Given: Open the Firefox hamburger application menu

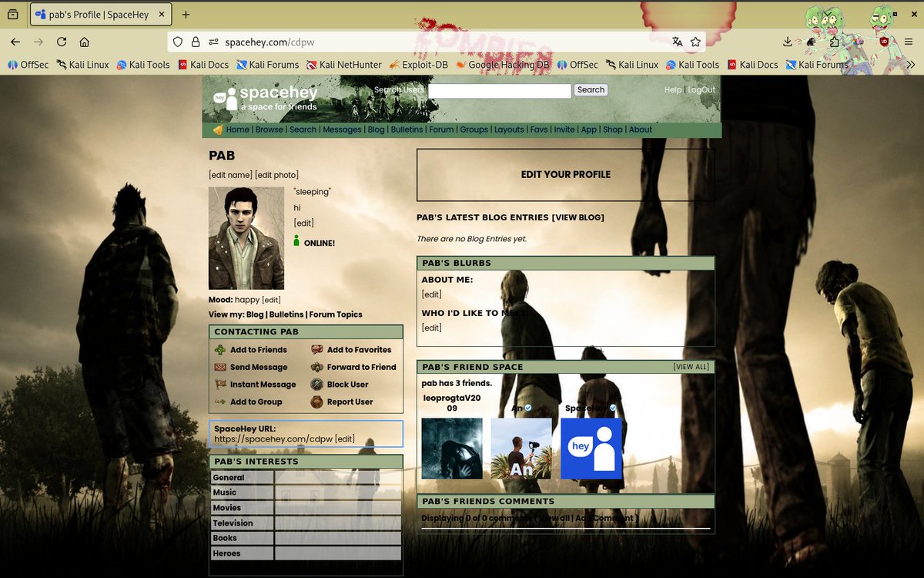Looking at the screenshot, I should [908, 42].
